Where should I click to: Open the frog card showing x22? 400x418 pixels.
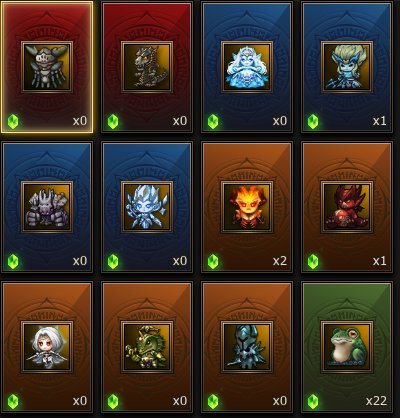(347, 347)
